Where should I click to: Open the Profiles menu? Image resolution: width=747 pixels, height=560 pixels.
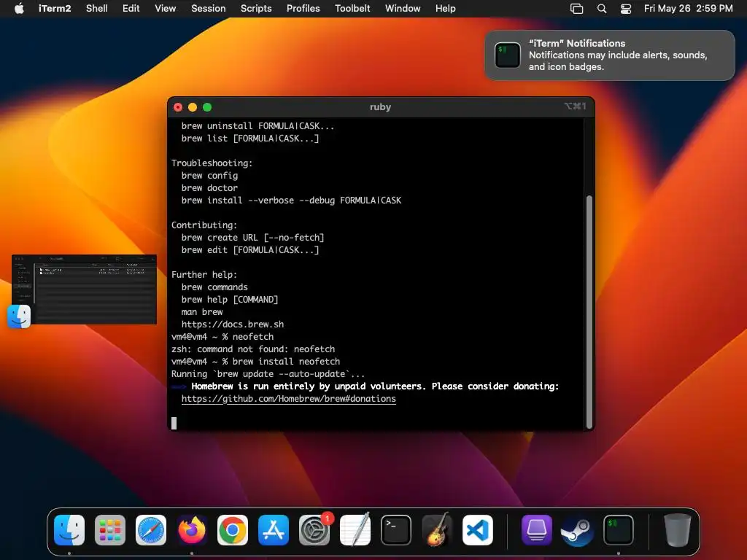tap(303, 9)
